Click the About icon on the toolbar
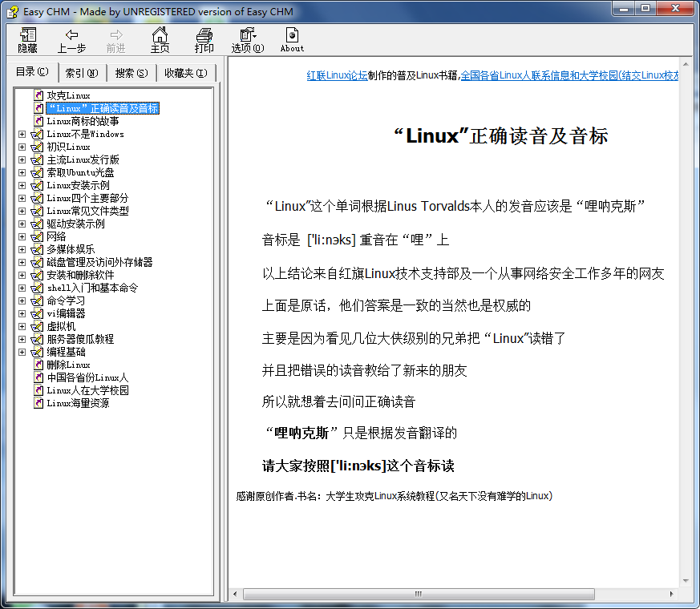This screenshot has height=609, width=700. [291, 38]
